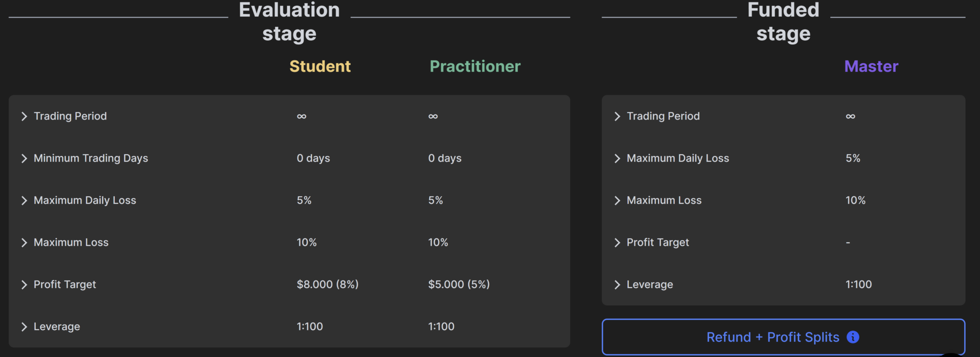Select the Student plan header

320,67
